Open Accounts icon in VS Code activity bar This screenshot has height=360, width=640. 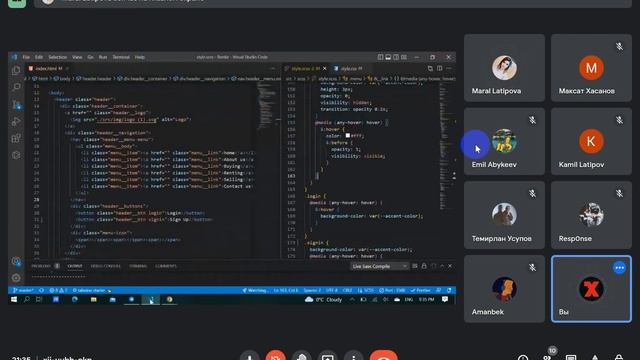tap(16, 261)
